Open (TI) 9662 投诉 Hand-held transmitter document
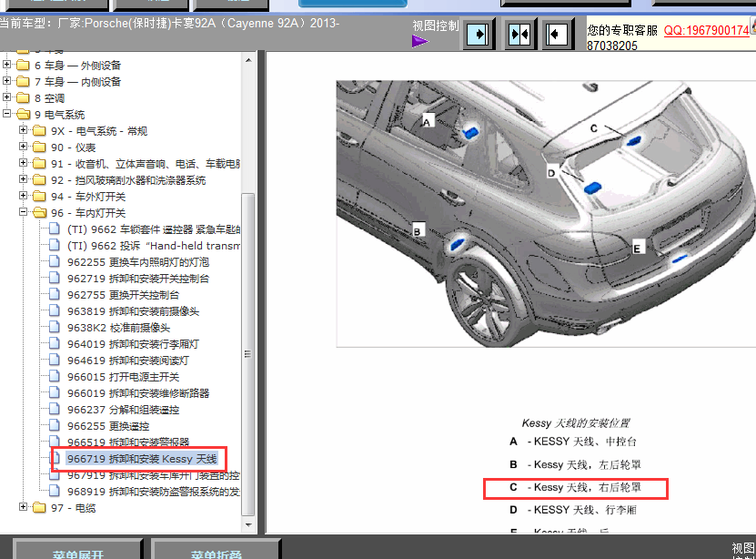The image size is (756, 559). tap(154, 246)
